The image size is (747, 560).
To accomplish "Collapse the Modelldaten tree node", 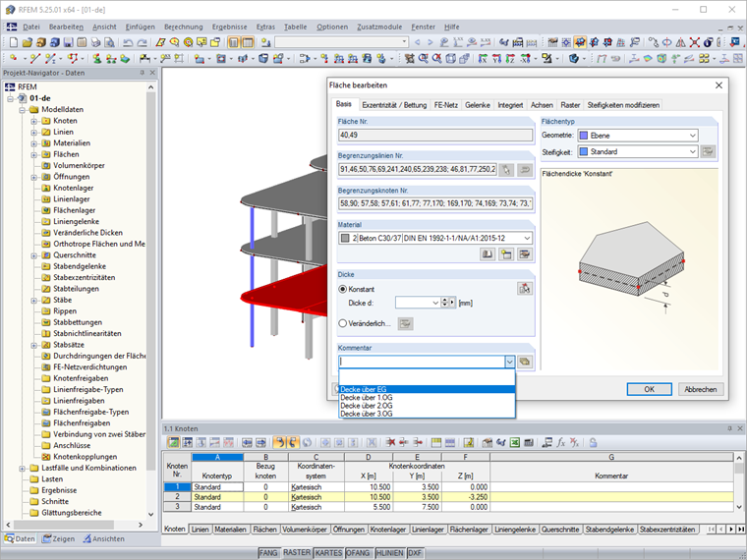I will click(x=23, y=109).
